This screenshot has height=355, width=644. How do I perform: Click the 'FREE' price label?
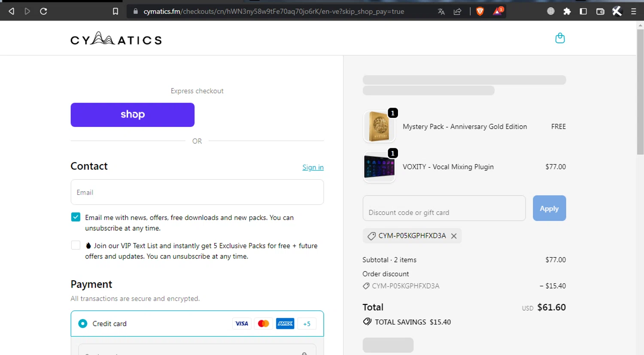click(559, 126)
